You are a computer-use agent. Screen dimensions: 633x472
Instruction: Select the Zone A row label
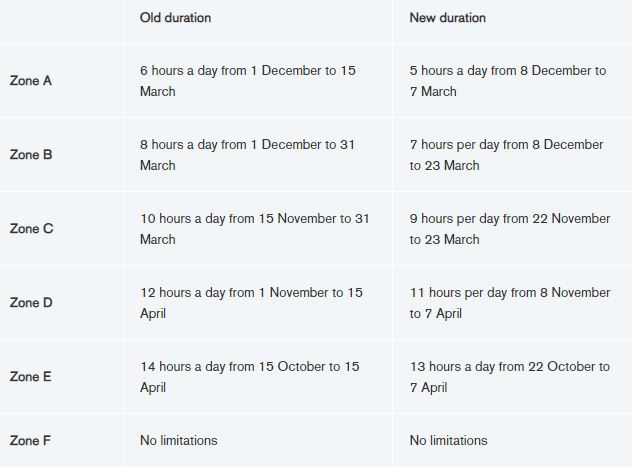pos(31,81)
